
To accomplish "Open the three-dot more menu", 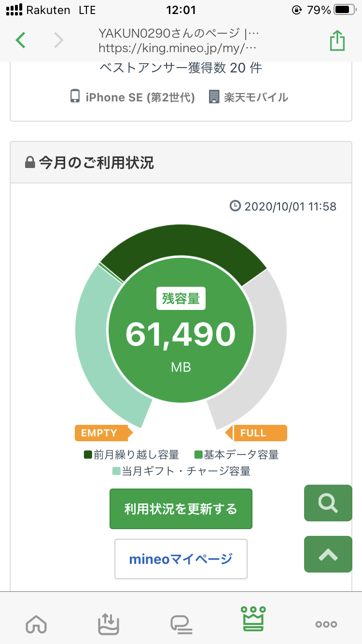I will 326,624.
